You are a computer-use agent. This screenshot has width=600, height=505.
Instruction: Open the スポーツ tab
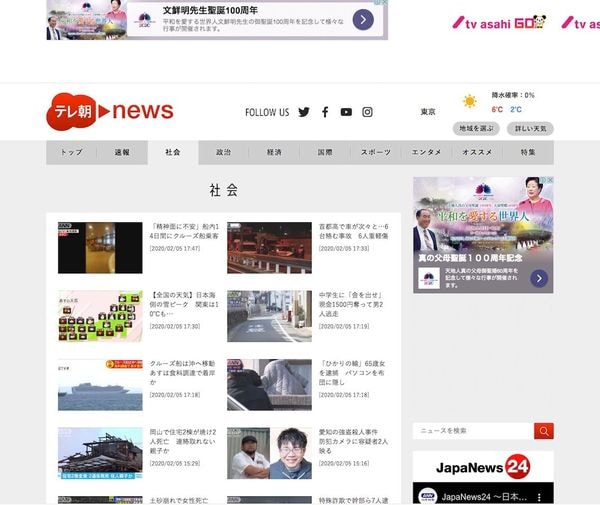[376, 152]
